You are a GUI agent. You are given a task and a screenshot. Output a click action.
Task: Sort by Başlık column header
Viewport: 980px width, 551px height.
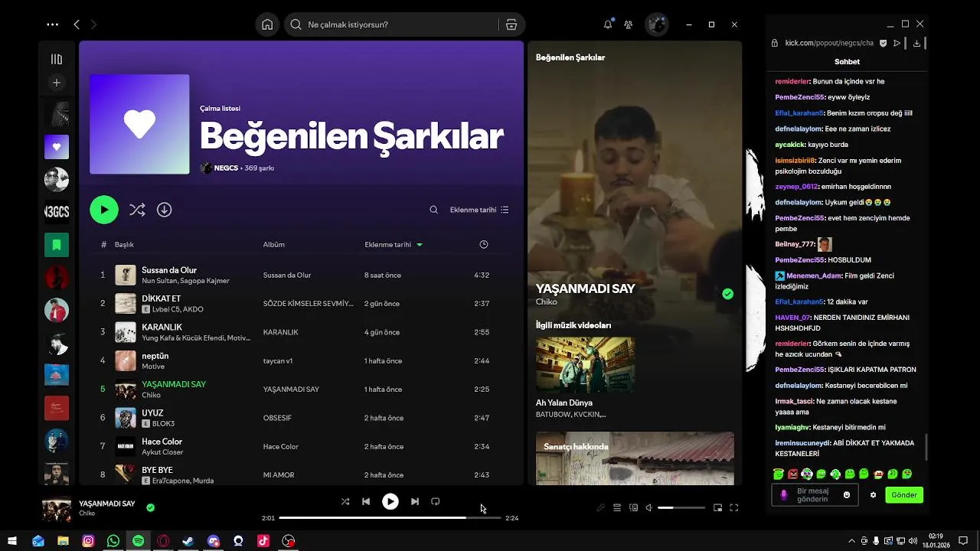click(124, 245)
